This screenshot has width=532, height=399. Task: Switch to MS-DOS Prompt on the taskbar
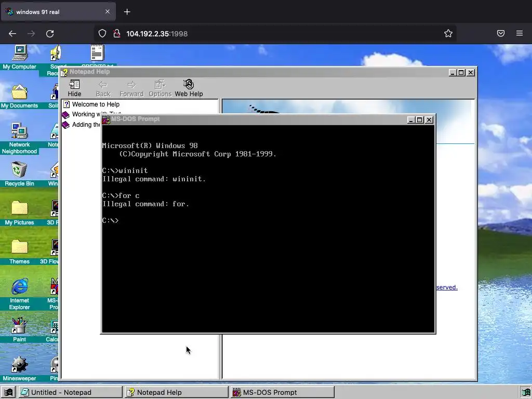tap(282, 392)
